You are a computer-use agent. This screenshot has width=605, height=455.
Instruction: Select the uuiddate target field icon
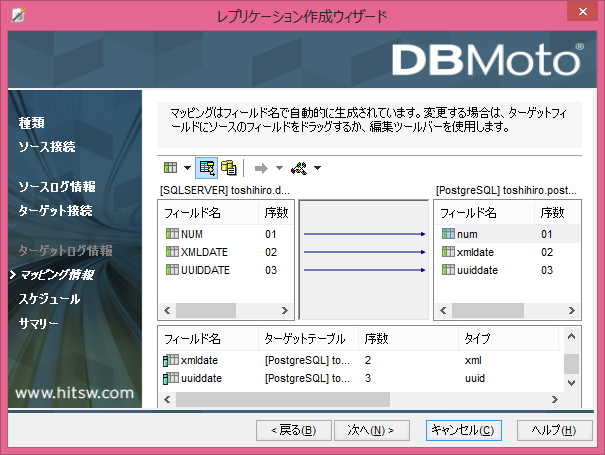coord(448,270)
